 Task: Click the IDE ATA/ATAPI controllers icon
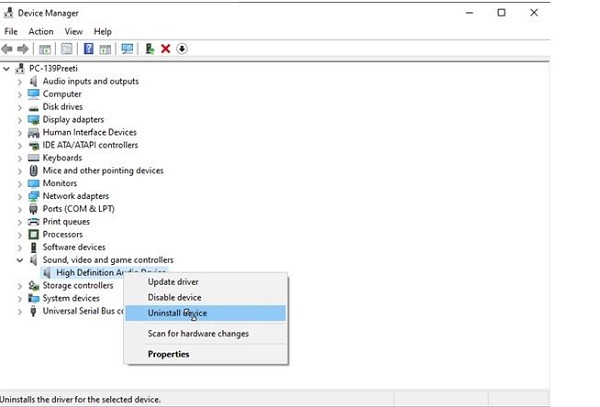coord(34,145)
